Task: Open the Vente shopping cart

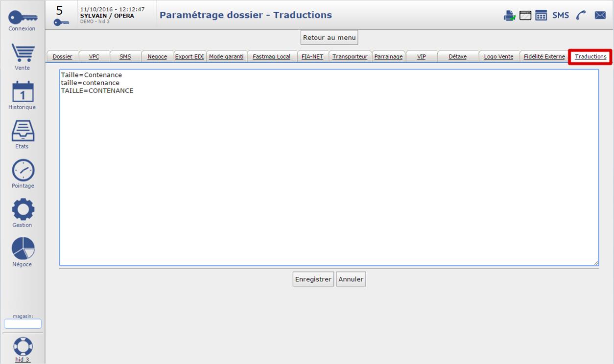Action: click(x=23, y=53)
